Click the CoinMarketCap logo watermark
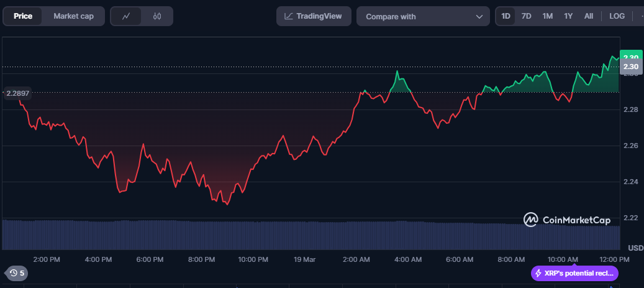 coord(567,220)
